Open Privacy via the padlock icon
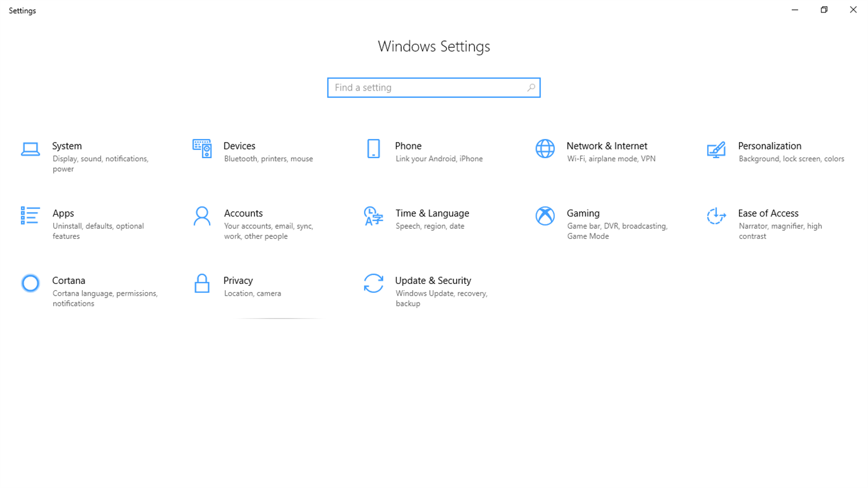 [202, 283]
